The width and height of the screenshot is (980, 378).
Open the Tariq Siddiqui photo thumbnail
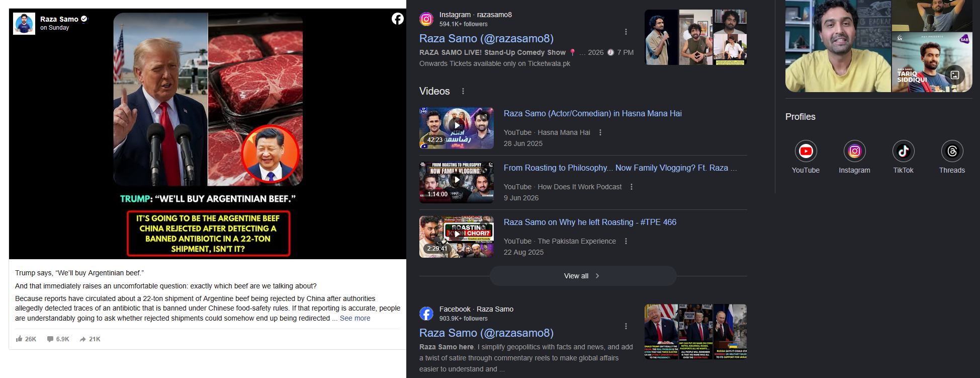coord(932,62)
